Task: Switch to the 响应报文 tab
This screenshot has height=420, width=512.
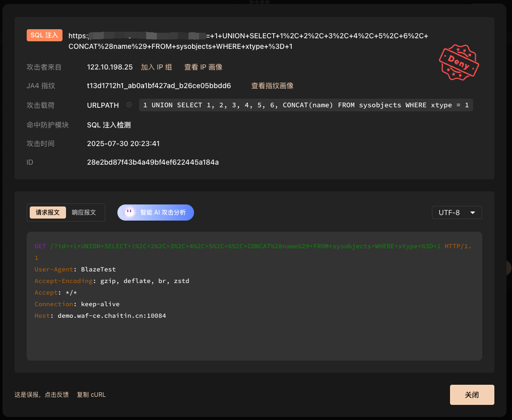Action: (84, 213)
